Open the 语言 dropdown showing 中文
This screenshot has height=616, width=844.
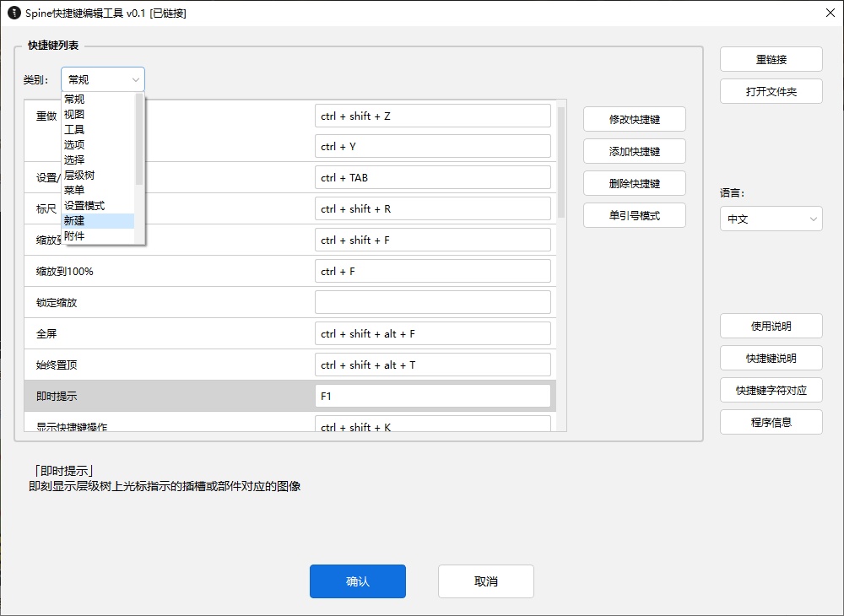(x=771, y=219)
